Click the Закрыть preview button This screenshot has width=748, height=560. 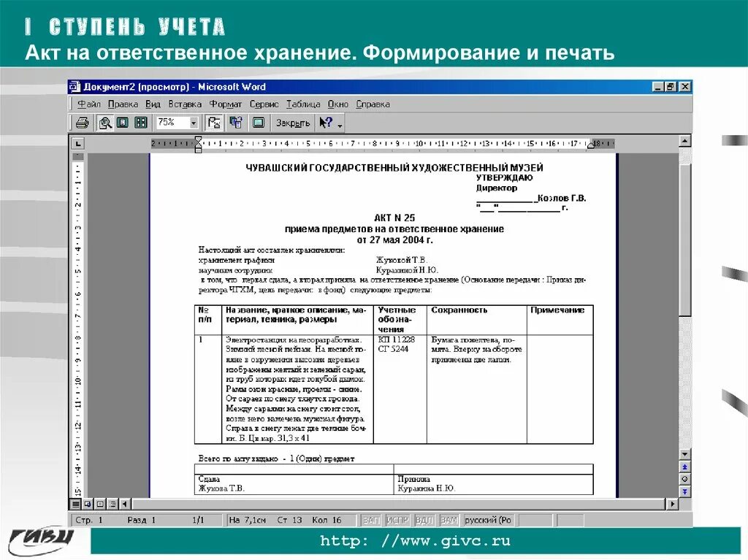click(292, 123)
